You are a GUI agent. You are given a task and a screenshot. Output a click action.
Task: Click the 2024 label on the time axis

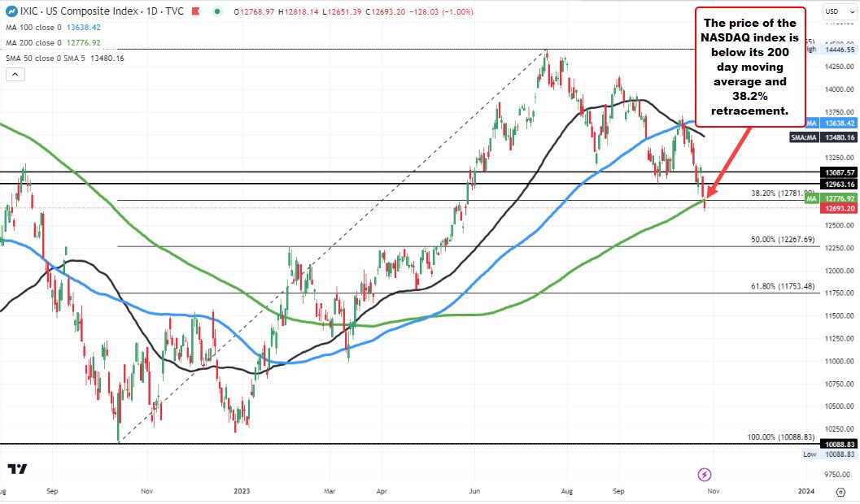pyautogui.click(x=806, y=492)
